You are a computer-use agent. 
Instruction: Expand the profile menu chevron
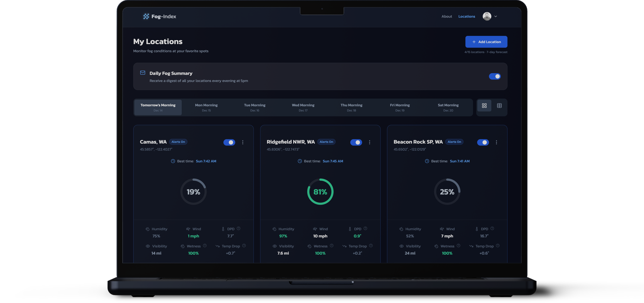click(496, 16)
